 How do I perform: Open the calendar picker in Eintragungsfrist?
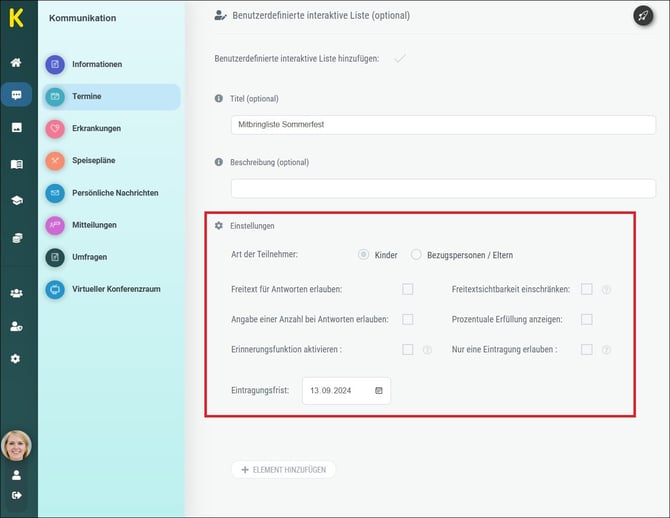[379, 390]
